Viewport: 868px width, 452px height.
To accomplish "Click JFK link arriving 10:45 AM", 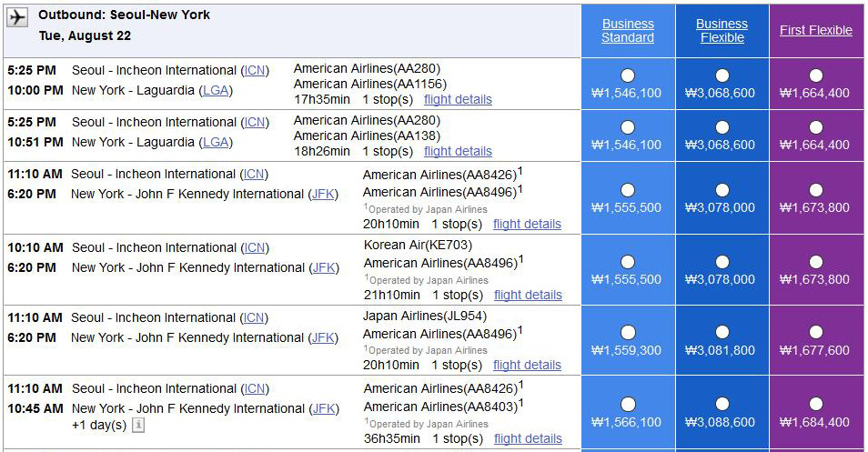I will (x=324, y=409).
